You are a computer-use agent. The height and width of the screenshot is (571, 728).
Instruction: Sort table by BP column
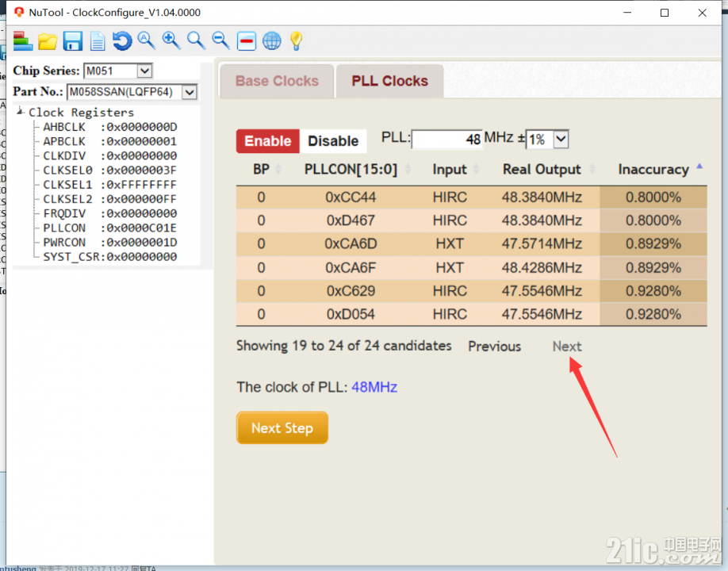266,169
